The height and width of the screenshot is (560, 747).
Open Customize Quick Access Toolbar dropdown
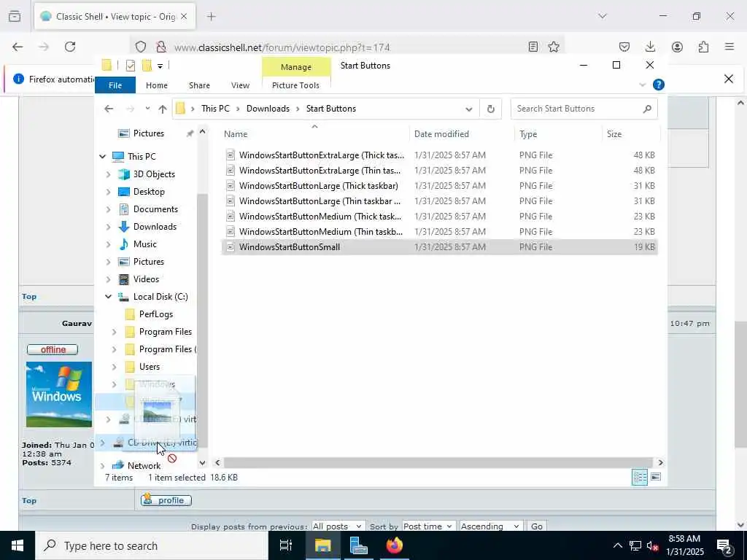point(160,66)
